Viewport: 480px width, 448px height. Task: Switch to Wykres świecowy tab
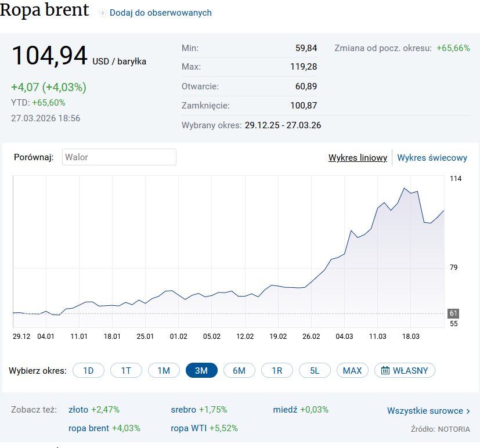pyautogui.click(x=432, y=158)
